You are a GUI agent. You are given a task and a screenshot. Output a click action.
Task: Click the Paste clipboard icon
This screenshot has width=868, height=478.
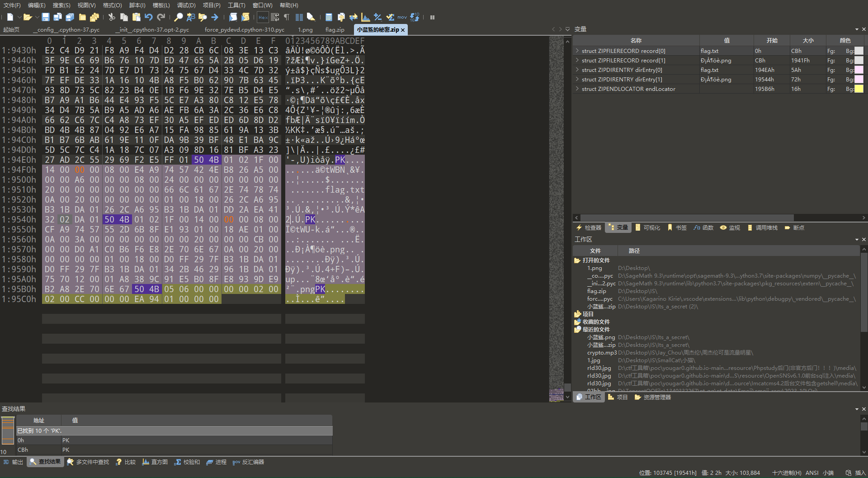[136, 17]
